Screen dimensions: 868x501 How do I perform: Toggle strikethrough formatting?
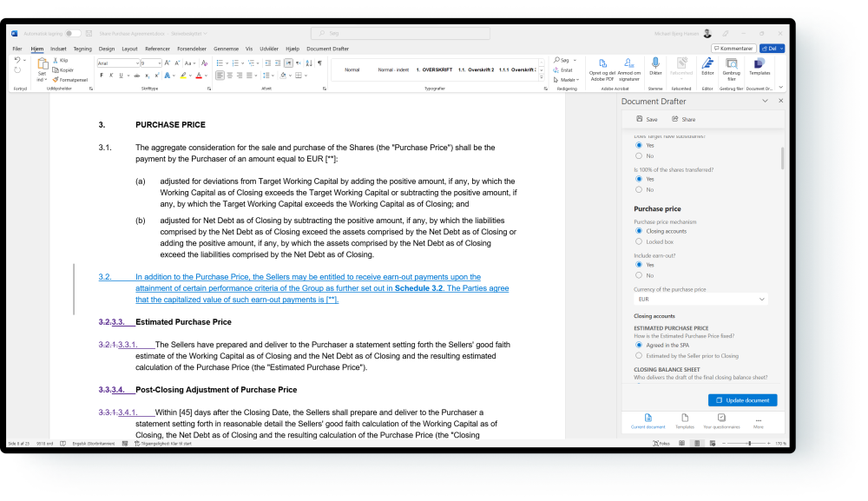pyautogui.click(x=137, y=76)
